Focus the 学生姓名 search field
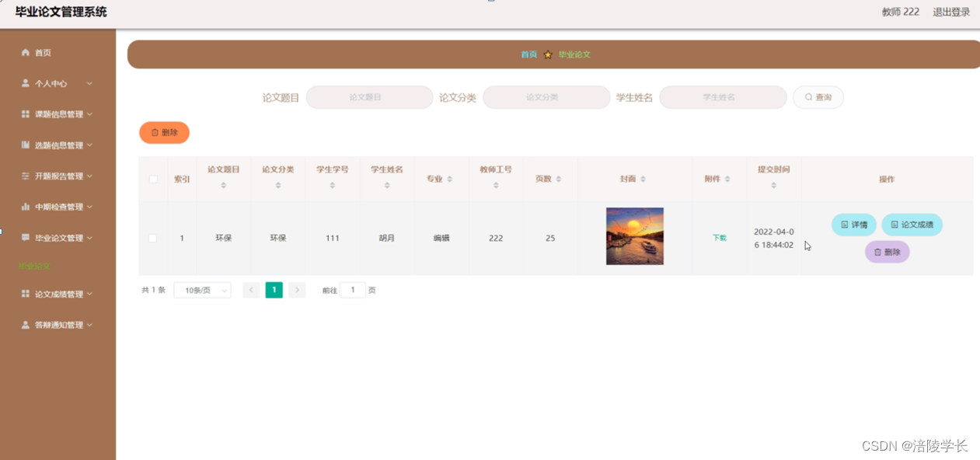Viewport: 980px width, 460px height. point(723,97)
